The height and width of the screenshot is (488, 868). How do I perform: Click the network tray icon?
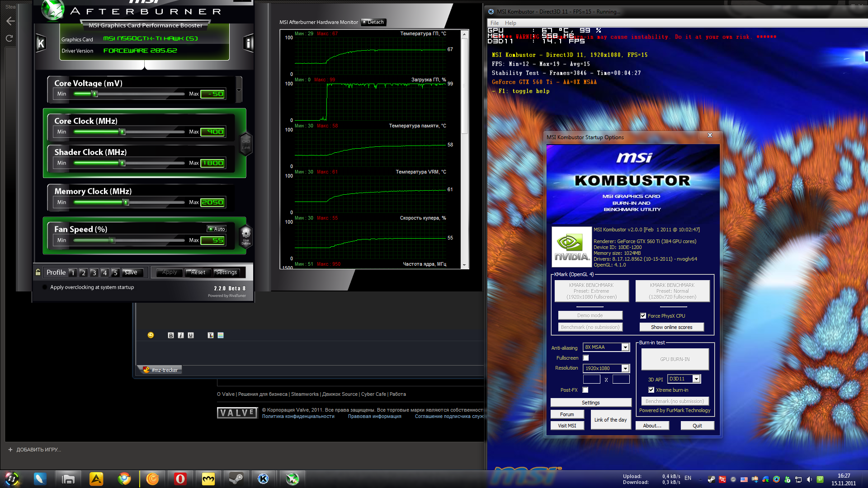tap(798, 479)
